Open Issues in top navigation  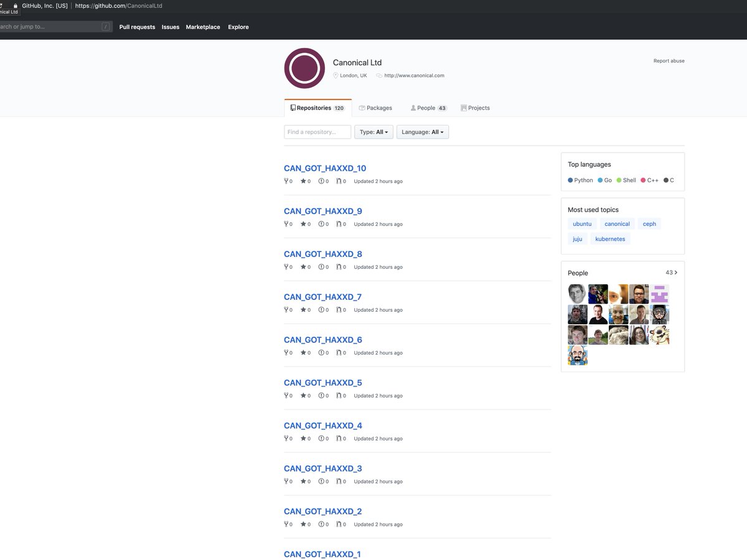[171, 27]
